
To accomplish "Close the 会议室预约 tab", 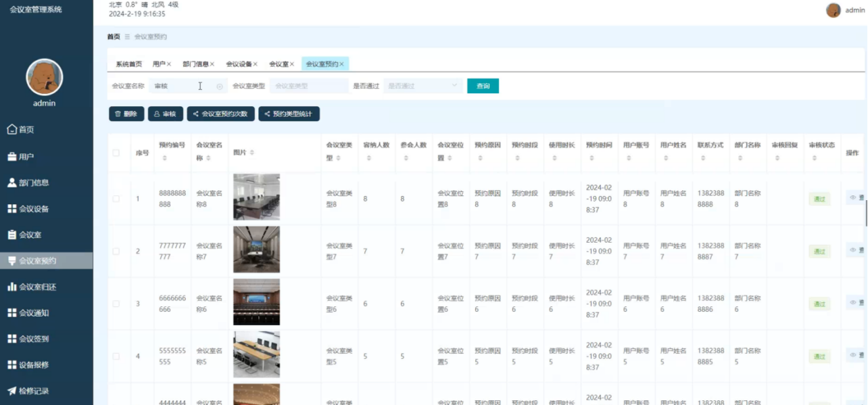I will click(342, 64).
